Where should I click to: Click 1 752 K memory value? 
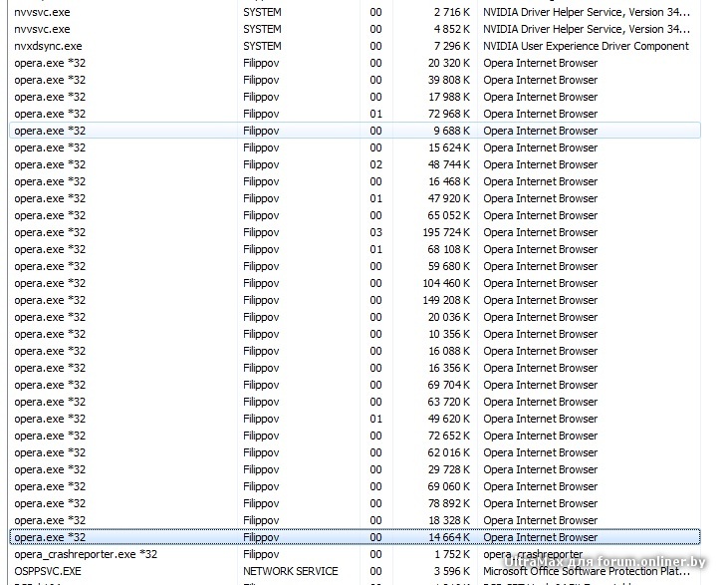coord(452,555)
